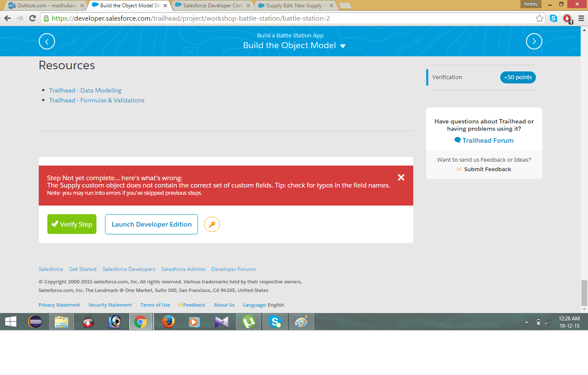Switch to the Supply Edit: New Supply tab
The width and height of the screenshot is (588, 375).
point(296,6)
